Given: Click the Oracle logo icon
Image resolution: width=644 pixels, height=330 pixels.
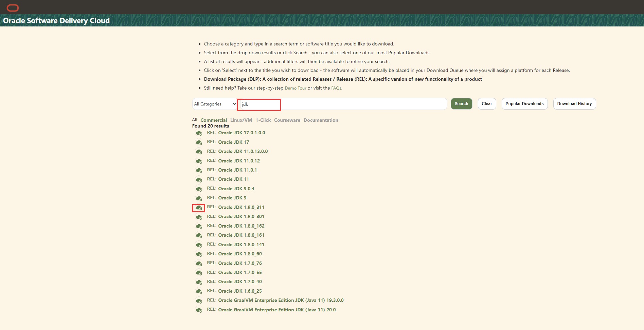Looking at the screenshot, I should coord(13,8).
